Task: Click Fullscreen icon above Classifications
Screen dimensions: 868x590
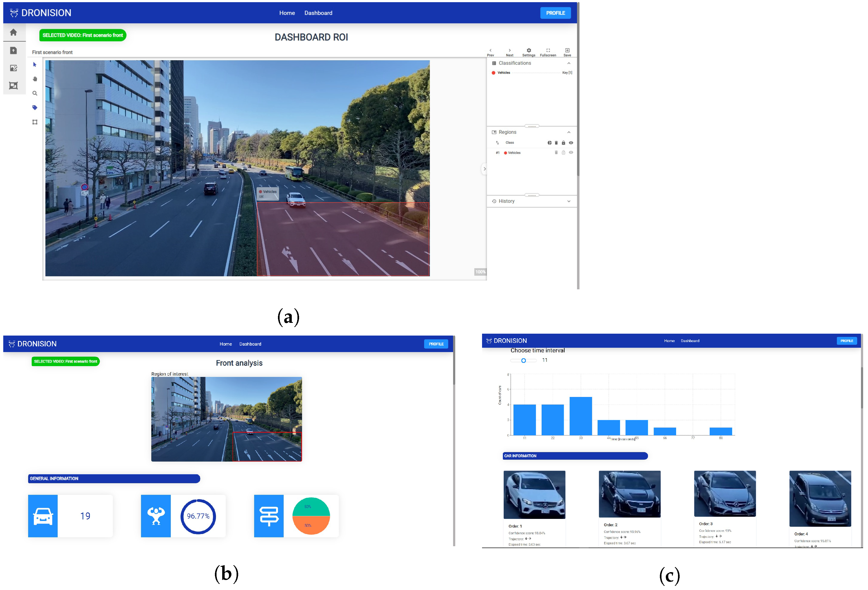Action: click(548, 50)
